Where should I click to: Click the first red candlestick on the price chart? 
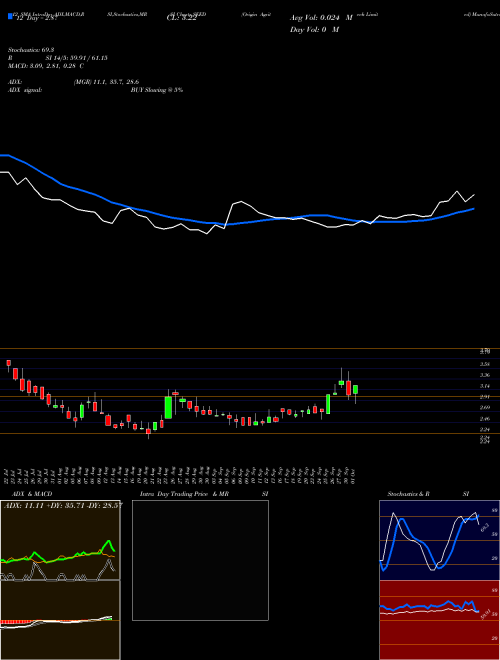[x=8, y=362]
